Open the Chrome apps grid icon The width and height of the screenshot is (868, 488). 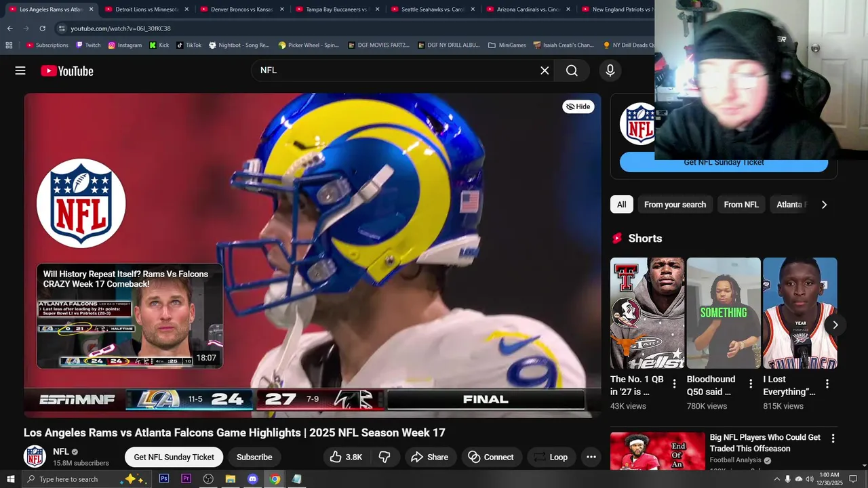coord(9,45)
